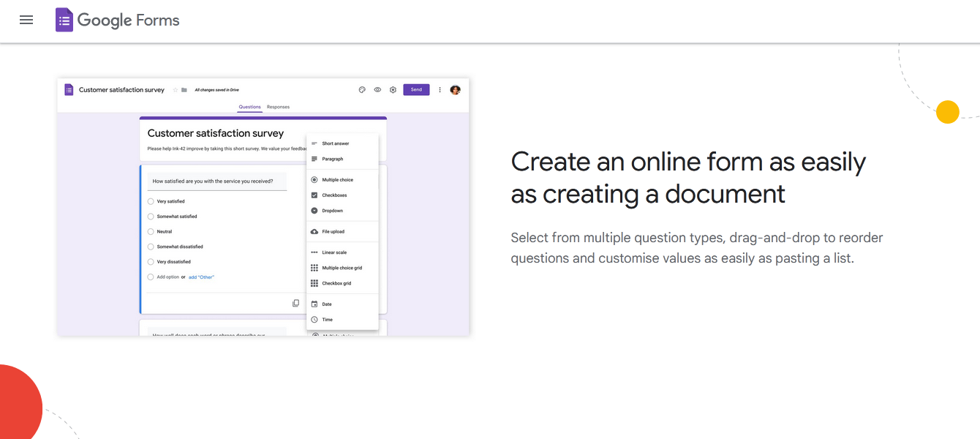Click the Send button
This screenshot has width=980, height=439.
416,89
